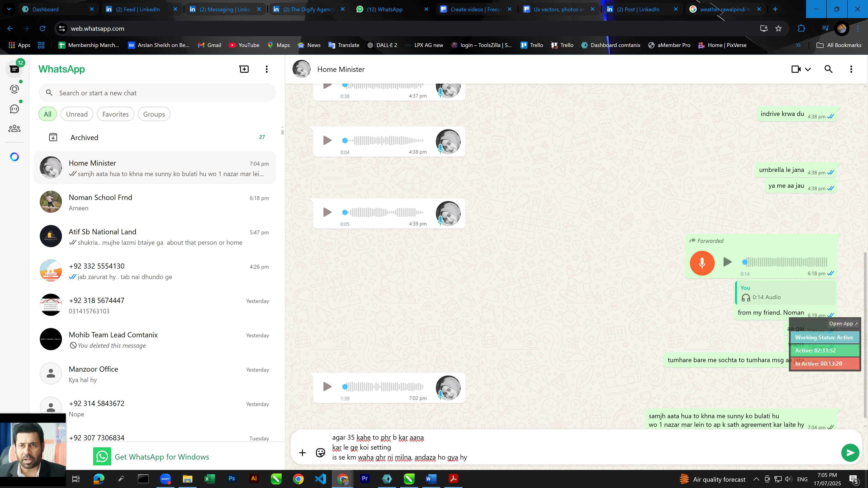
Task: Open Excel from the taskbar
Action: coord(210,479)
